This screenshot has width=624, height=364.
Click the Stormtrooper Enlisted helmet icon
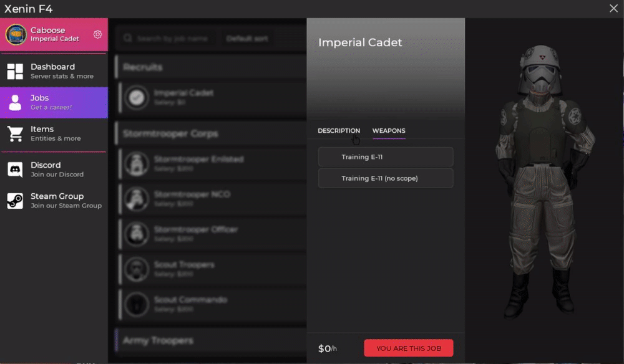[x=137, y=164]
